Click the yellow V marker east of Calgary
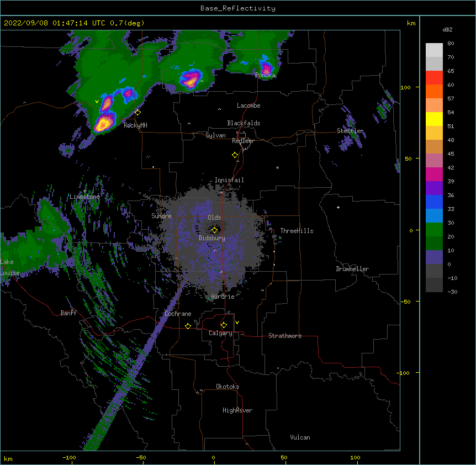 point(237,323)
